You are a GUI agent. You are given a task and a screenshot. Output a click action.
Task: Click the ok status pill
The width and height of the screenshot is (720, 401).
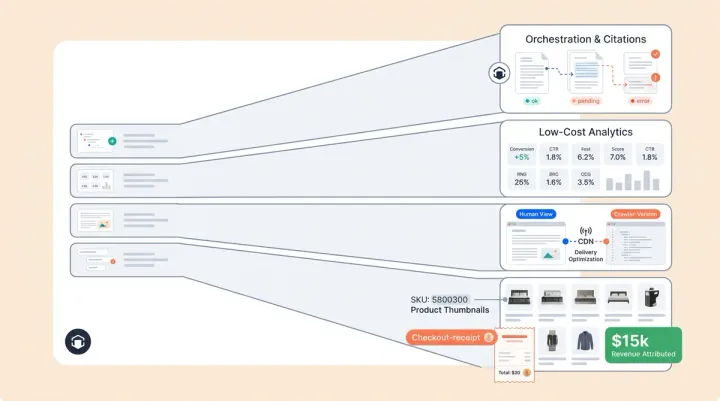[532, 101]
